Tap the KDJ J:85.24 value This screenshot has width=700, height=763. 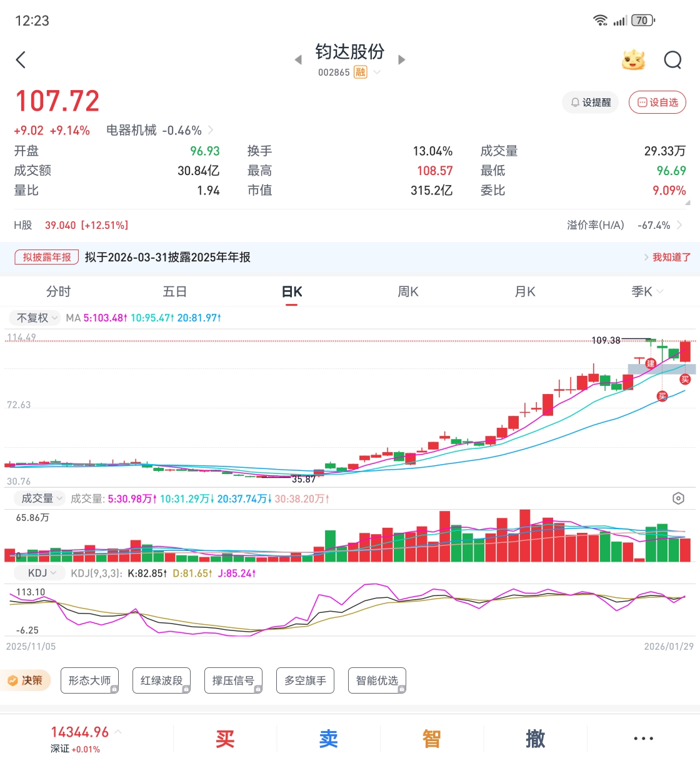[x=236, y=573]
